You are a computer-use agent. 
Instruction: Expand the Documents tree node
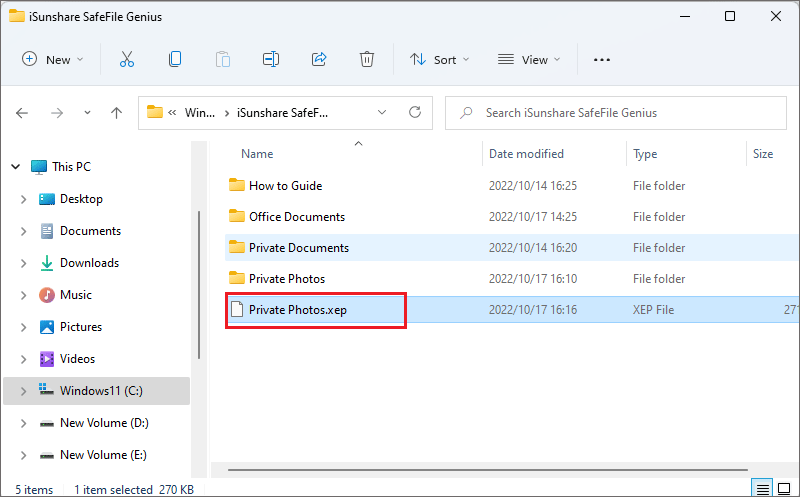pyautogui.click(x=23, y=231)
